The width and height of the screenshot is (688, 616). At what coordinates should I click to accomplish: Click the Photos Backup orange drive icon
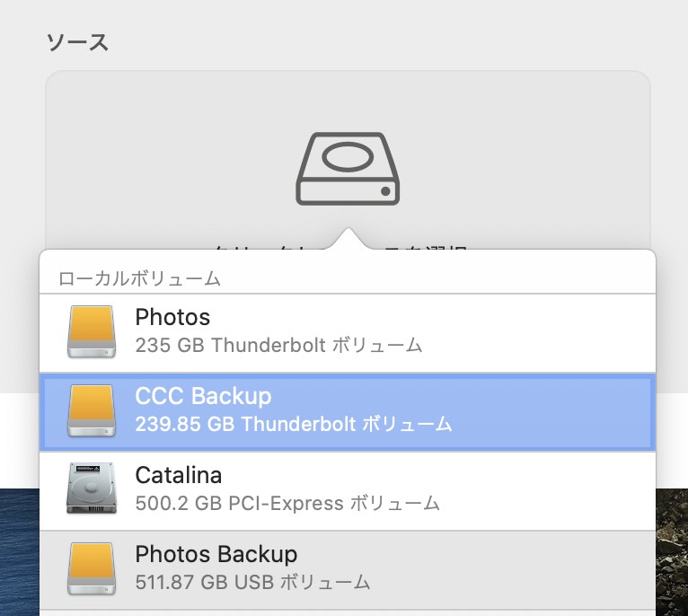click(x=92, y=568)
